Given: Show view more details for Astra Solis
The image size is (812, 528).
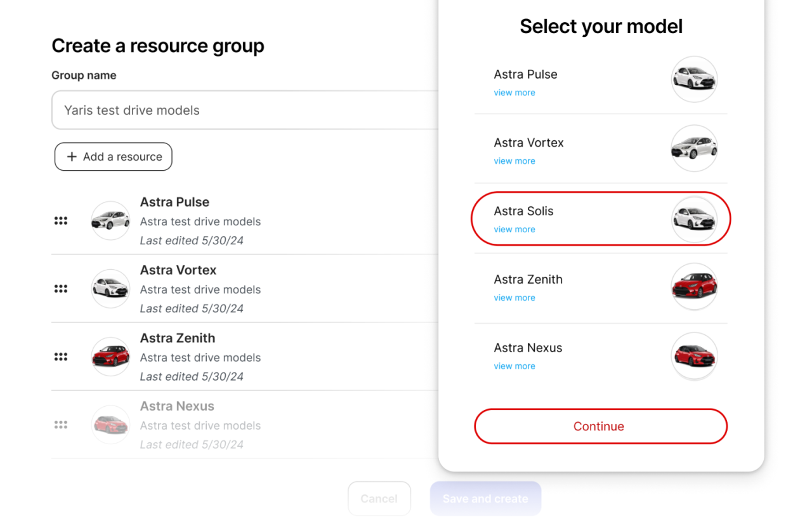Looking at the screenshot, I should [x=514, y=230].
